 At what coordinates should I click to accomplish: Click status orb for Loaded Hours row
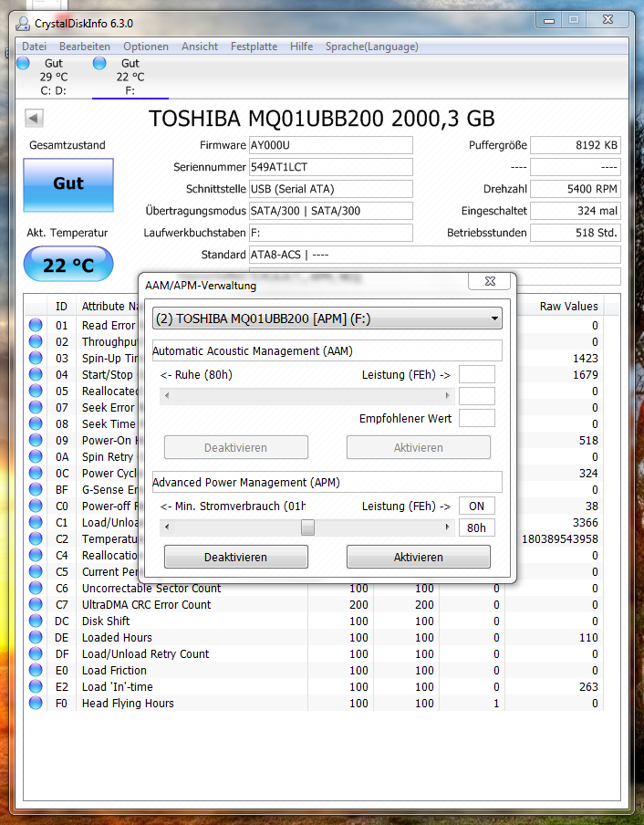pyautogui.click(x=36, y=637)
